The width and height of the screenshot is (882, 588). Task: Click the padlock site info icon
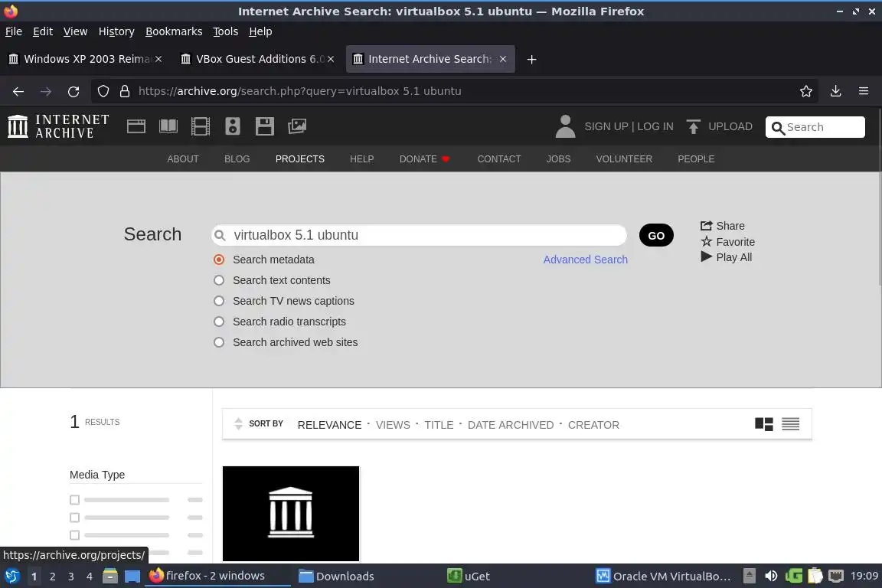tap(125, 91)
